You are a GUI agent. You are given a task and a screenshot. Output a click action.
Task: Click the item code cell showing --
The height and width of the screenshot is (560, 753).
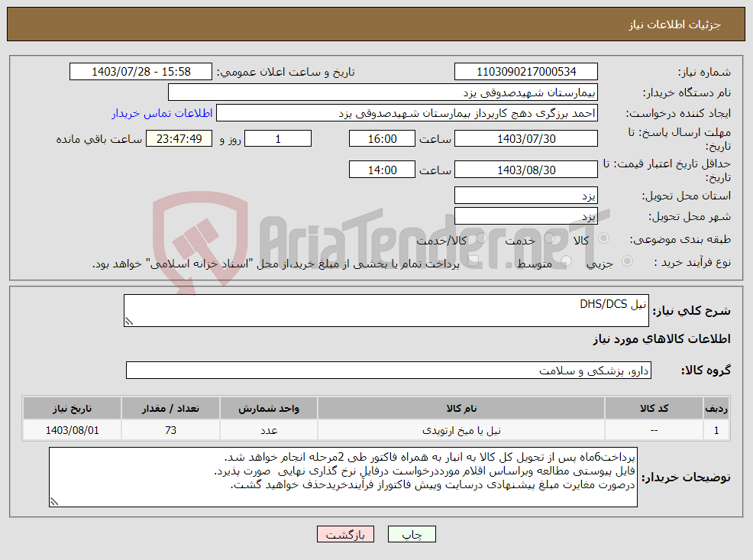click(x=654, y=430)
